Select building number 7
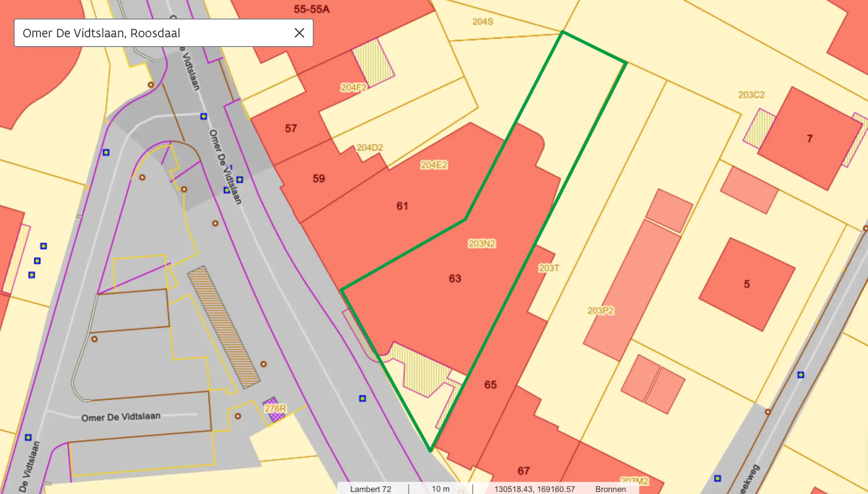The height and width of the screenshot is (494, 868). tap(809, 139)
